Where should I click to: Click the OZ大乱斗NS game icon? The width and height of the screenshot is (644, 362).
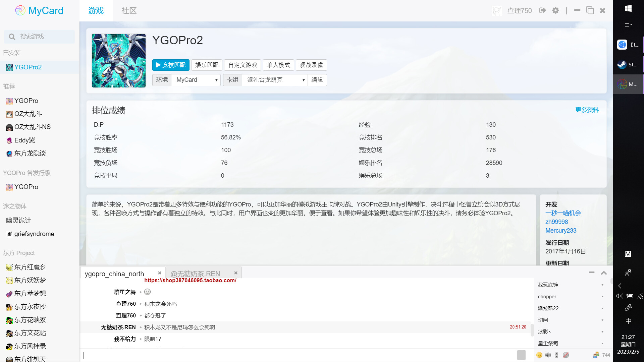point(9,127)
